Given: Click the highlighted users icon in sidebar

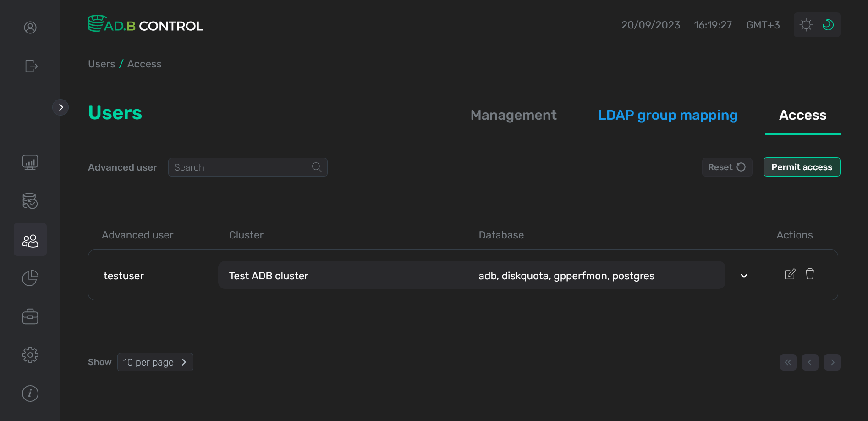Looking at the screenshot, I should [x=30, y=239].
